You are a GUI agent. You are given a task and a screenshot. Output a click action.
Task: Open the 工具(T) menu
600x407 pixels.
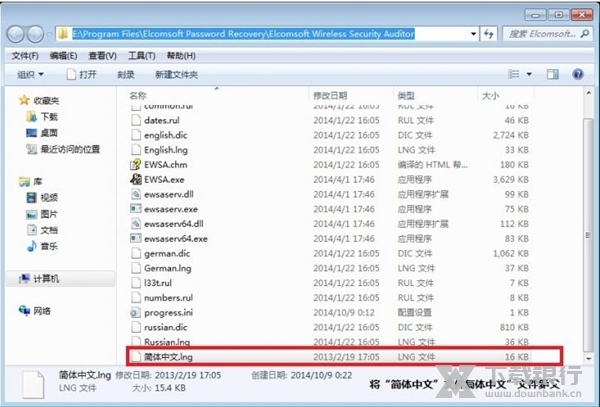(142, 56)
